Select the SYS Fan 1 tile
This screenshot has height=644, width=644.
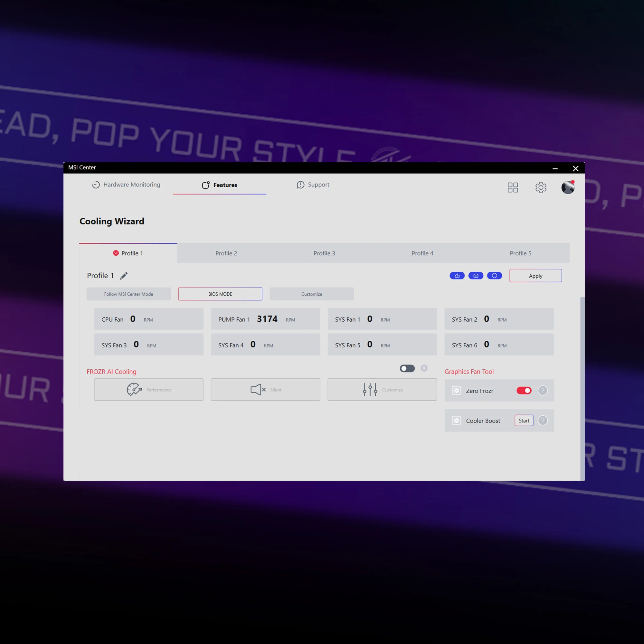(382, 319)
